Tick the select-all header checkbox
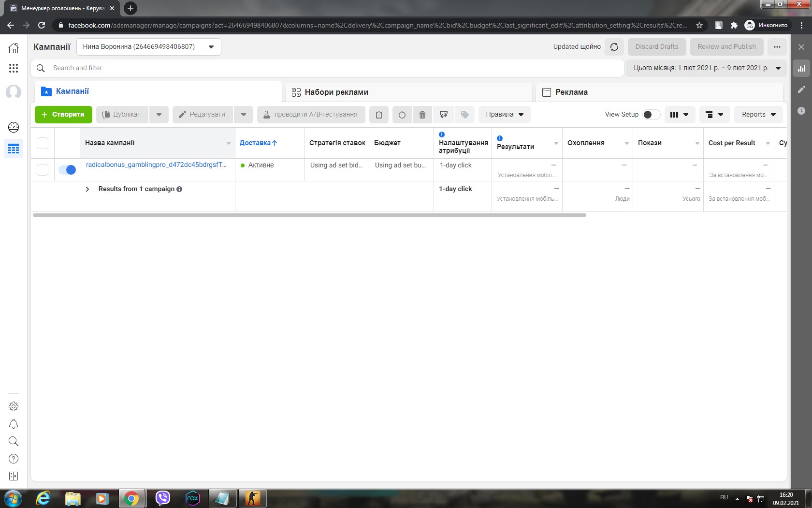Image resolution: width=812 pixels, height=508 pixels. point(43,143)
